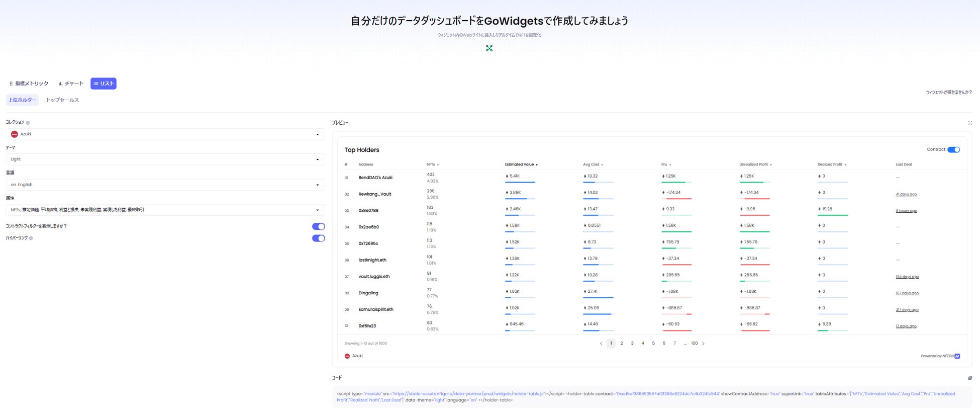The width and height of the screenshot is (980, 416).
Task: Click holder address Dingaling
Action: click(x=368, y=293)
